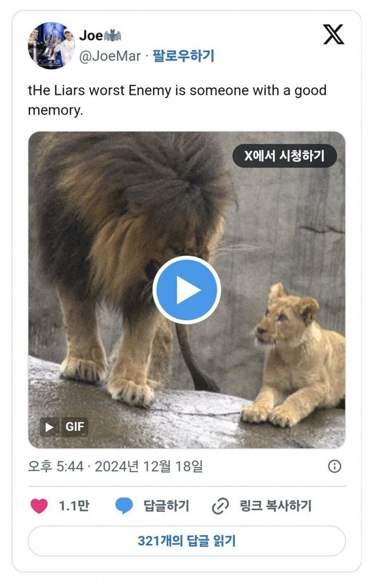Open the @JoeMar handle
This screenshot has height=588, width=371.
tap(110, 56)
